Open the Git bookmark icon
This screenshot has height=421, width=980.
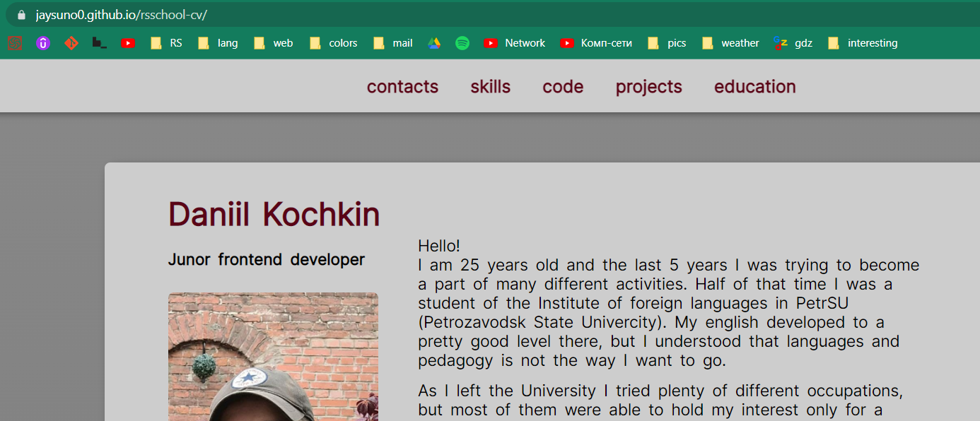point(71,43)
